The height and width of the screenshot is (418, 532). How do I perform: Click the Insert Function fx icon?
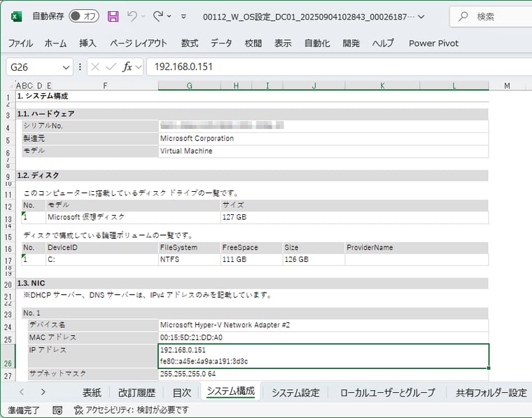(x=127, y=67)
